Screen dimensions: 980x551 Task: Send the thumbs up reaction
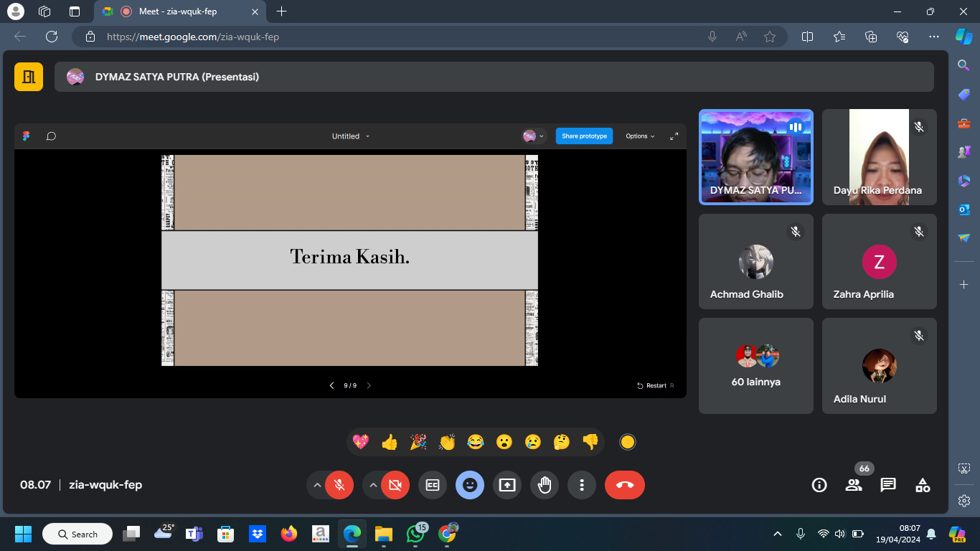pos(390,442)
